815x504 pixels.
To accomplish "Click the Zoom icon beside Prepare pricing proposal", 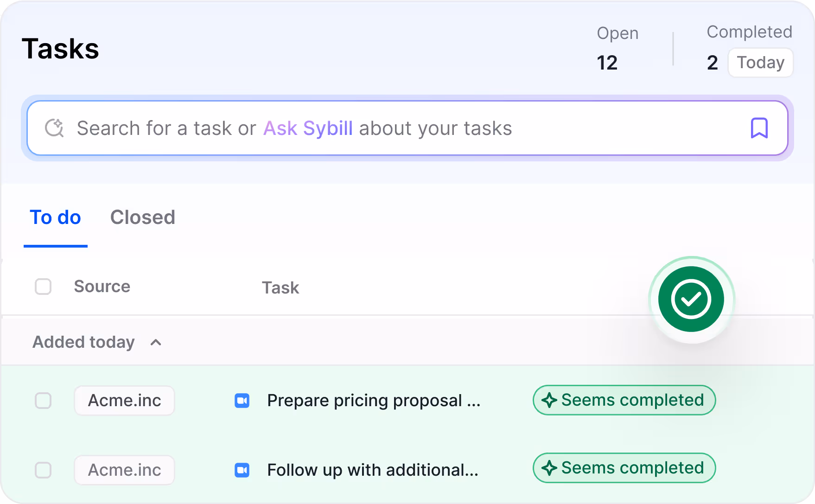I will point(242,401).
